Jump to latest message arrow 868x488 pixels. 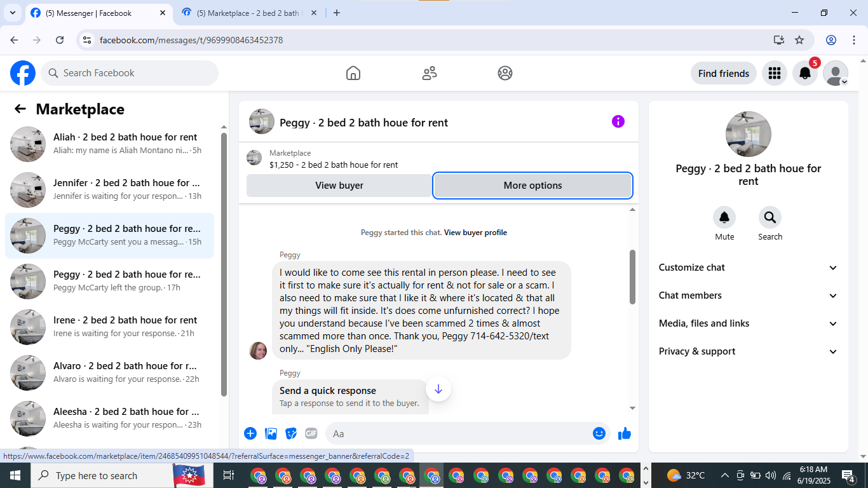438,389
